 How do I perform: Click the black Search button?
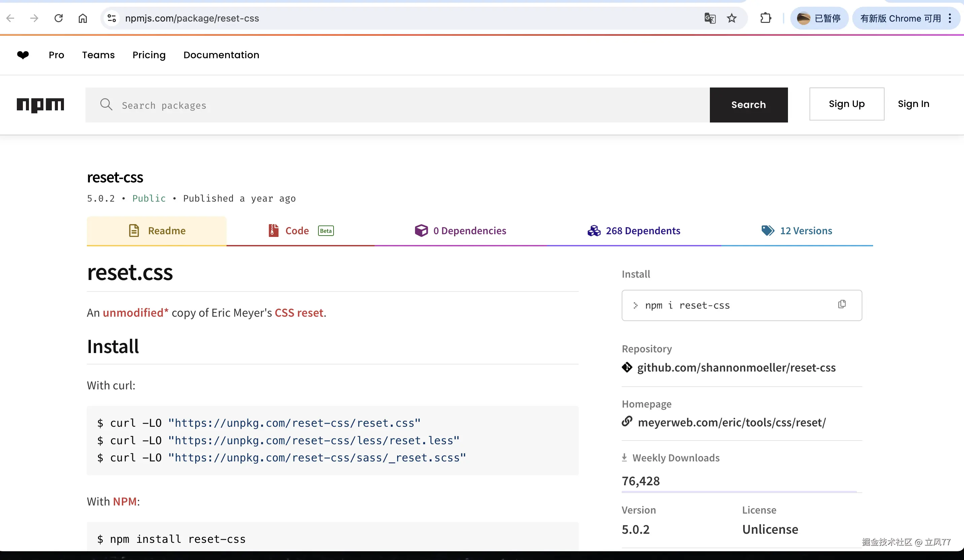(x=749, y=105)
